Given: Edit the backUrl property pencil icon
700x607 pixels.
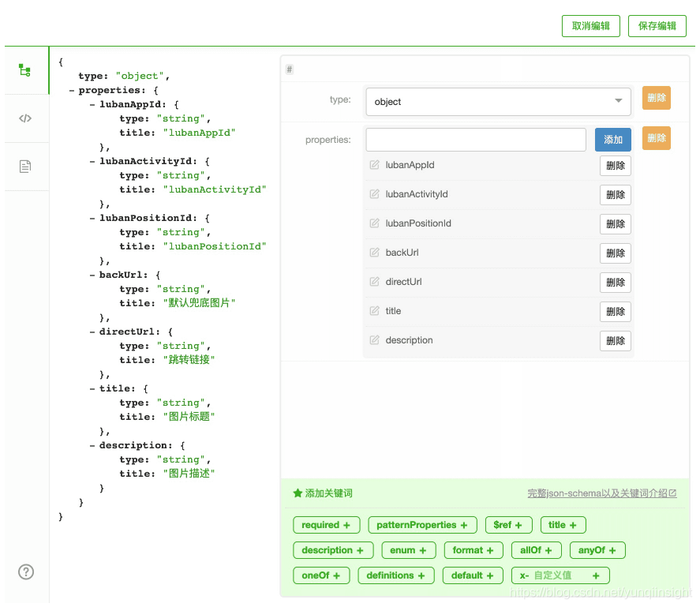Looking at the screenshot, I should 374,253.
